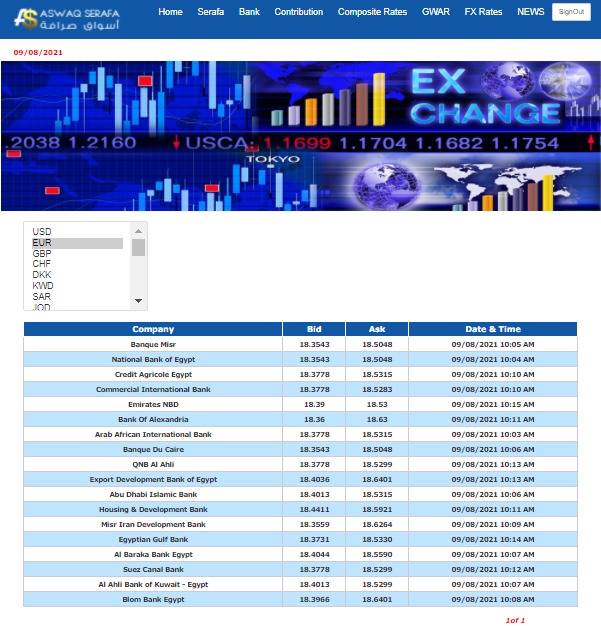Click Housing & Development Bank bid 18.4411
The image size is (601, 626).
pos(314,509)
